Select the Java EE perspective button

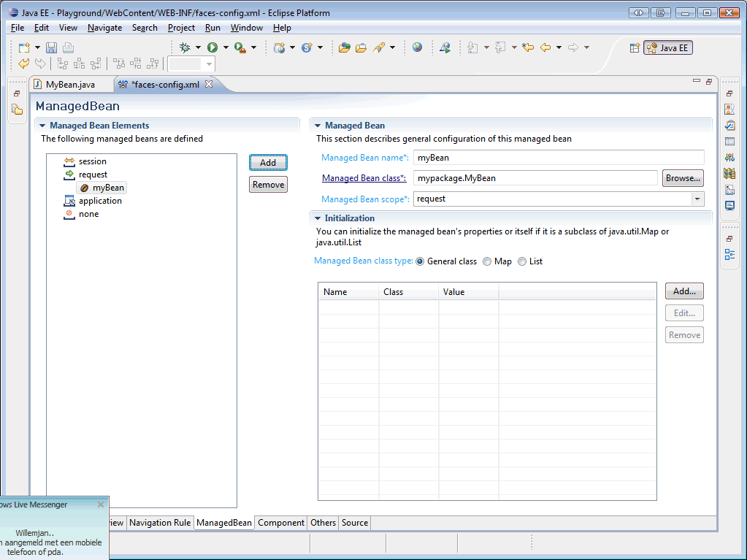(x=668, y=47)
